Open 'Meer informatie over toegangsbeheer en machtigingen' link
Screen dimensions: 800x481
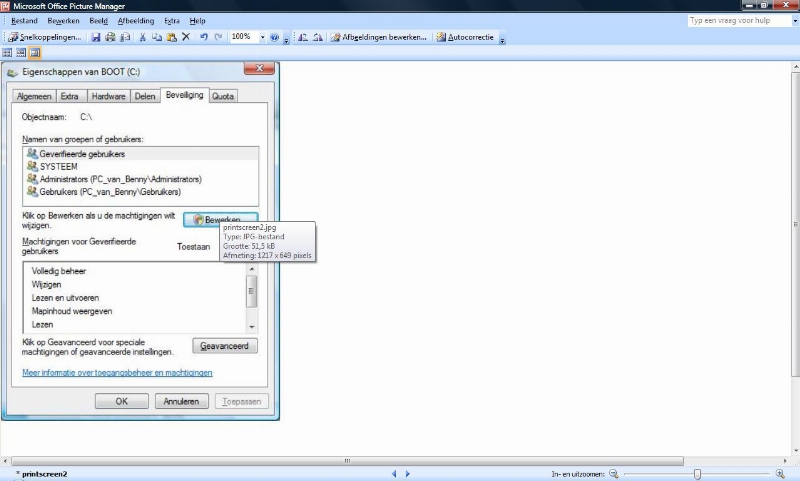coord(117,372)
